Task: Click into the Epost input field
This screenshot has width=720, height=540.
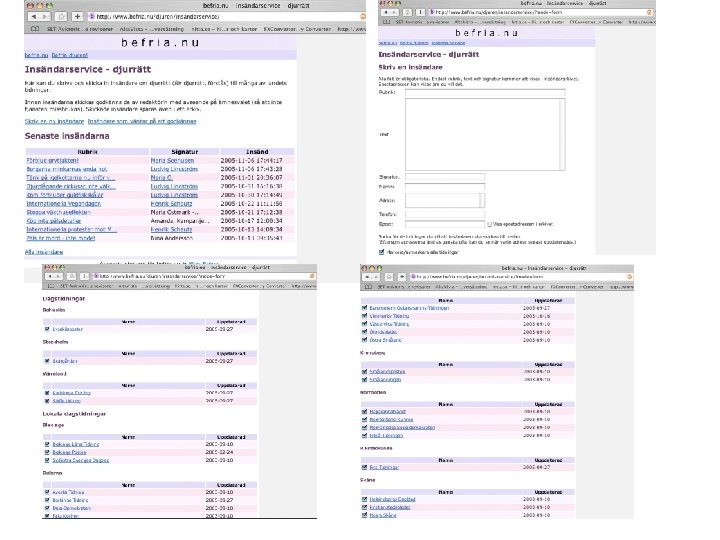Action: (x=444, y=224)
